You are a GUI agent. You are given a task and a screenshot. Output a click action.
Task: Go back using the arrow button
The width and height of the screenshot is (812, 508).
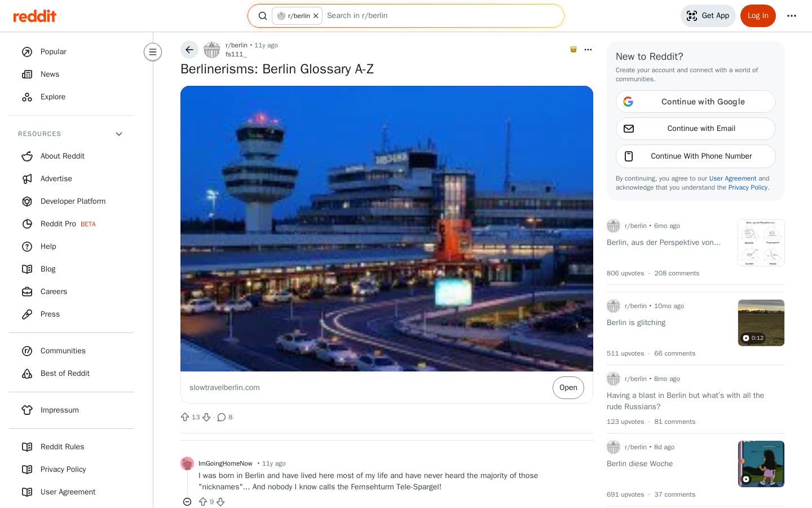pos(189,50)
